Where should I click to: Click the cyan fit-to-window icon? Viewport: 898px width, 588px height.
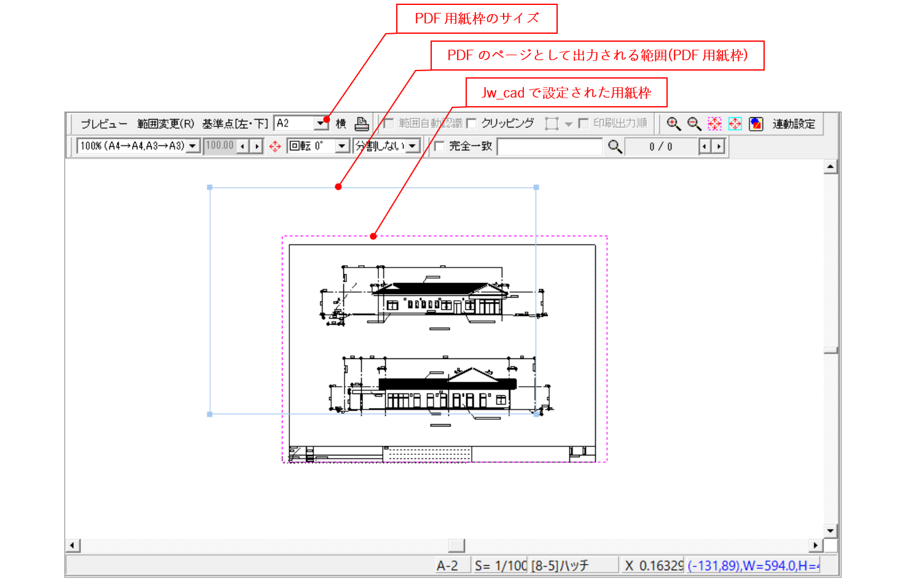pos(735,123)
